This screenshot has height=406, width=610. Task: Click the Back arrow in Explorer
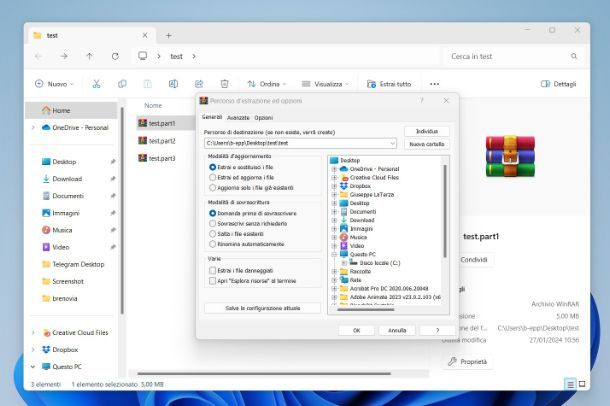click(x=39, y=56)
